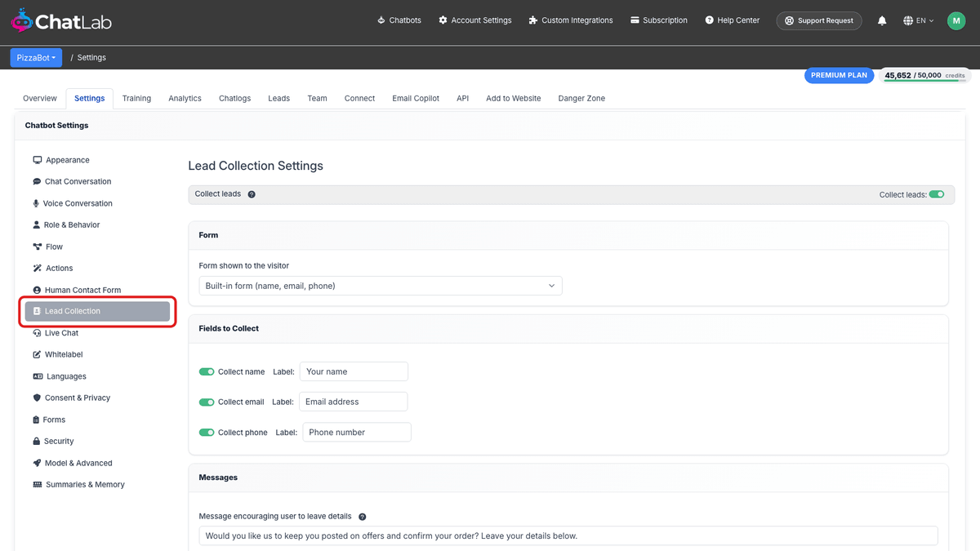Open the API tab
The image size is (980, 551).
tap(462, 98)
